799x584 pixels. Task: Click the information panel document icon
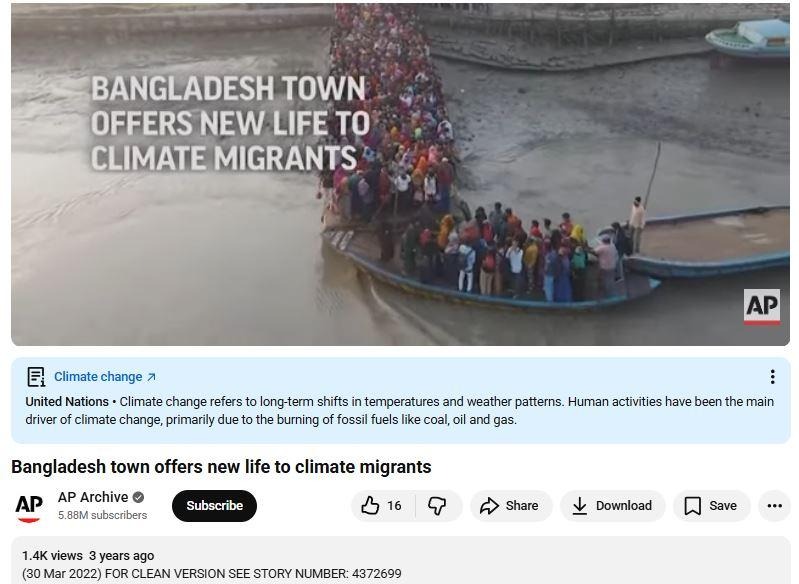(x=36, y=377)
